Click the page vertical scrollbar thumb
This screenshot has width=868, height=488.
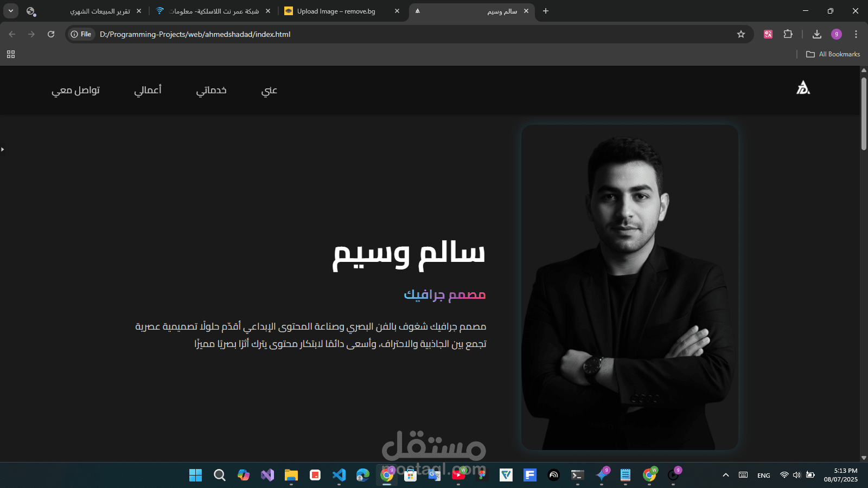[x=864, y=113]
